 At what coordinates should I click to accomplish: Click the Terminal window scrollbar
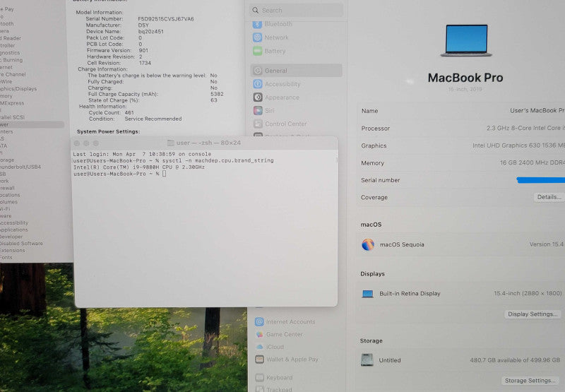click(x=337, y=160)
